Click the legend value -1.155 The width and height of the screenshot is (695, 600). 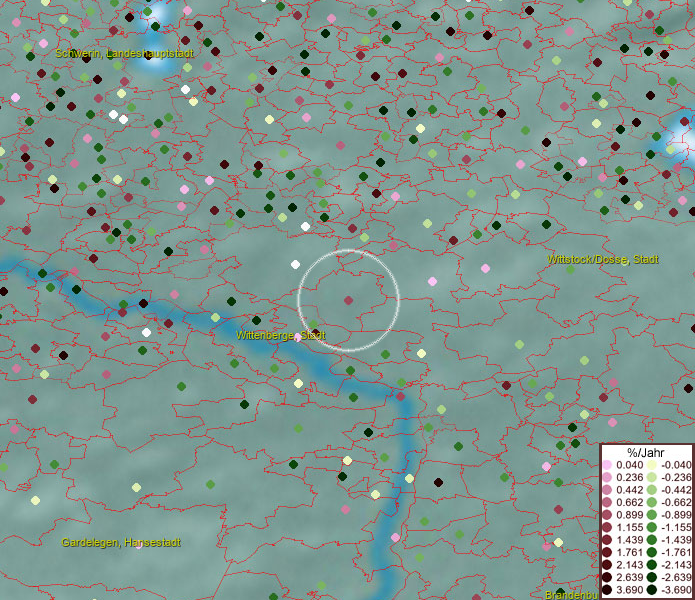676,527
